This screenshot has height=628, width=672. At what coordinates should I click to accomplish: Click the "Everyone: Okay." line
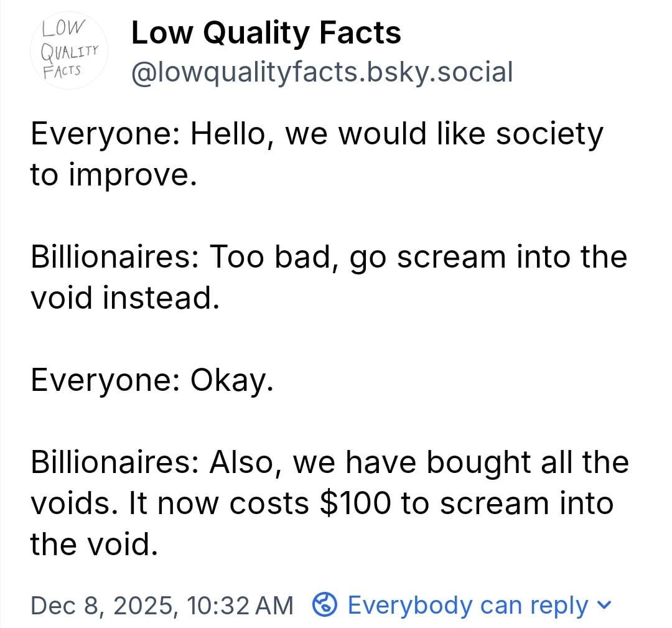(x=152, y=380)
